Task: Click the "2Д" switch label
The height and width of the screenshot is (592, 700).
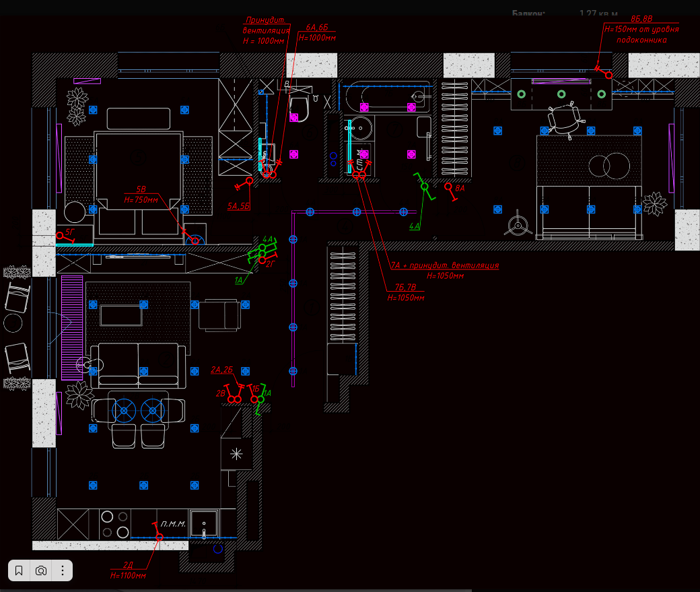Action: (128, 565)
